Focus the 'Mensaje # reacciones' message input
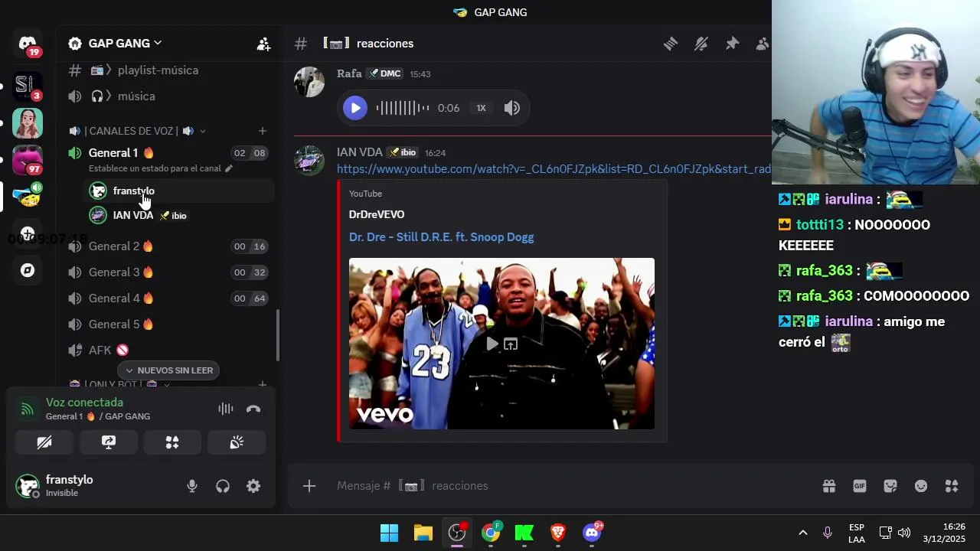This screenshot has width=980, height=551. 570,486
